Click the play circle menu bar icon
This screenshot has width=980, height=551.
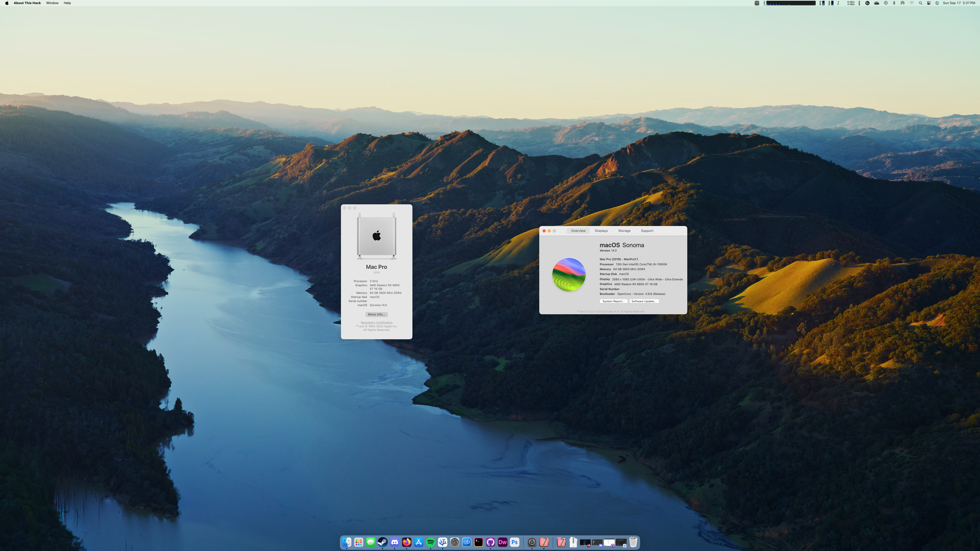pos(886,3)
